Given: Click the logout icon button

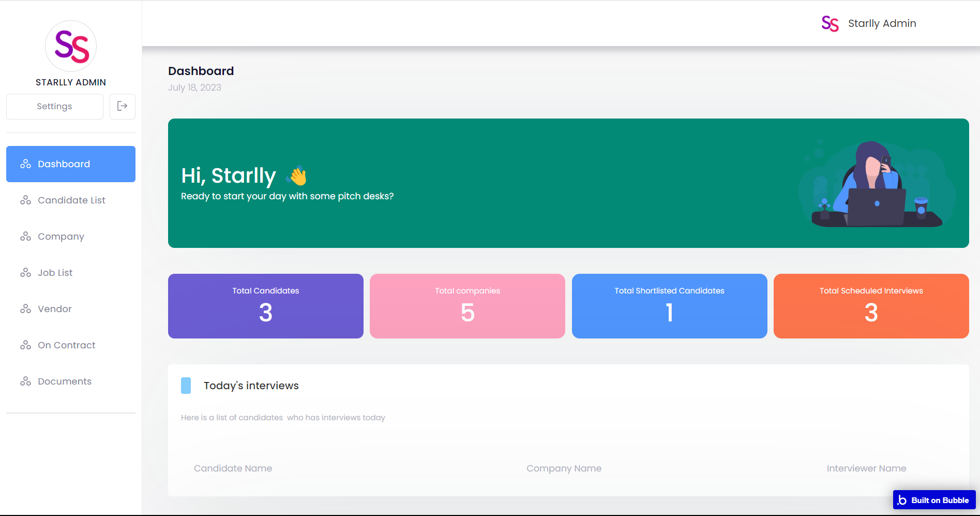Looking at the screenshot, I should (x=123, y=106).
